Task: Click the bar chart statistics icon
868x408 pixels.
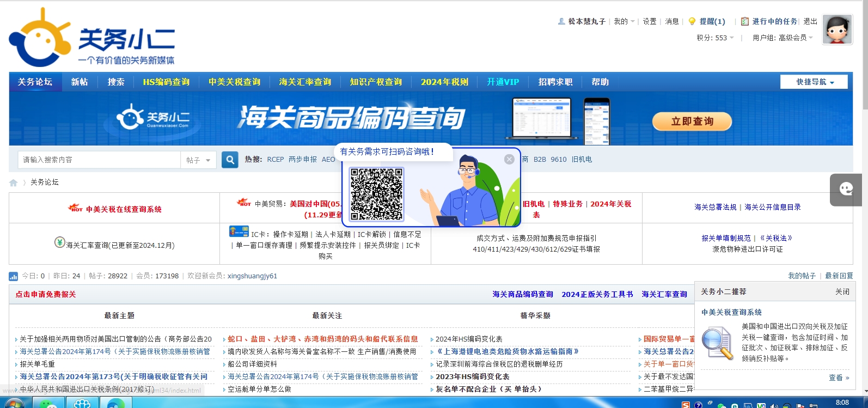Action: pyautogui.click(x=14, y=276)
